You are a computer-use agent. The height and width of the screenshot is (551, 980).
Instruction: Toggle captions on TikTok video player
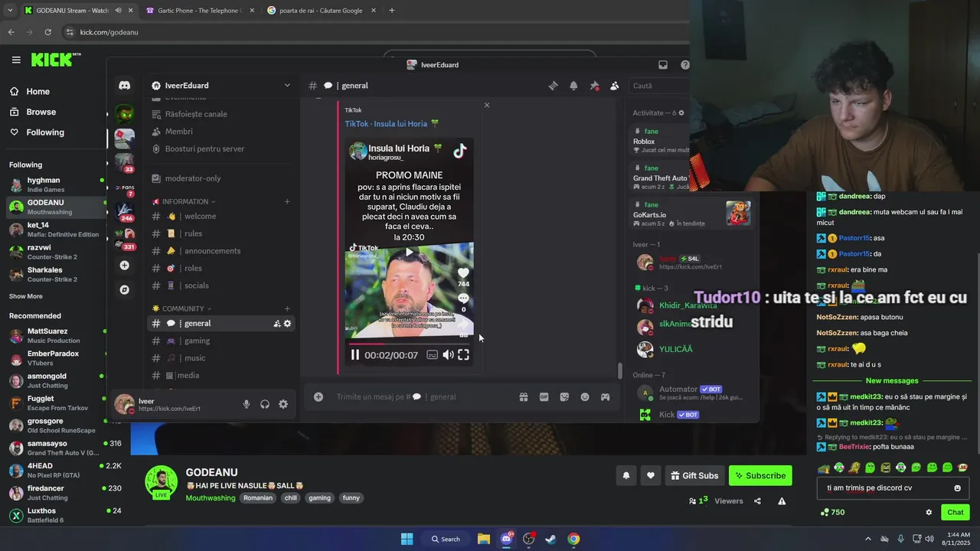click(432, 354)
